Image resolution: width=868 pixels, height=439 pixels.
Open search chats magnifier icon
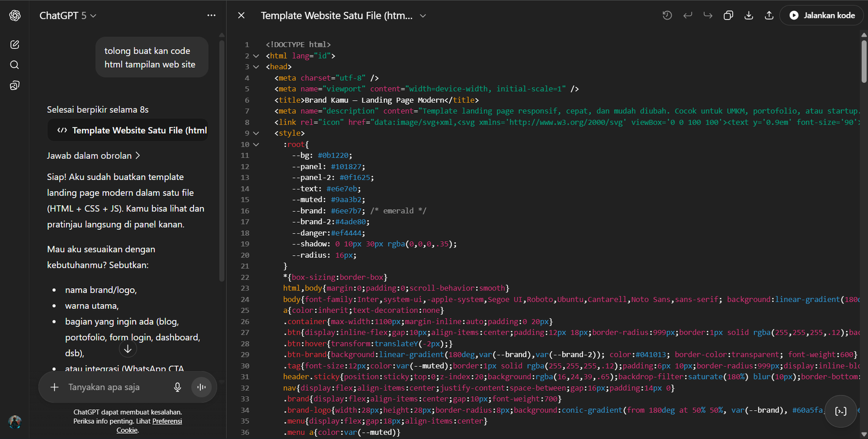pos(15,65)
